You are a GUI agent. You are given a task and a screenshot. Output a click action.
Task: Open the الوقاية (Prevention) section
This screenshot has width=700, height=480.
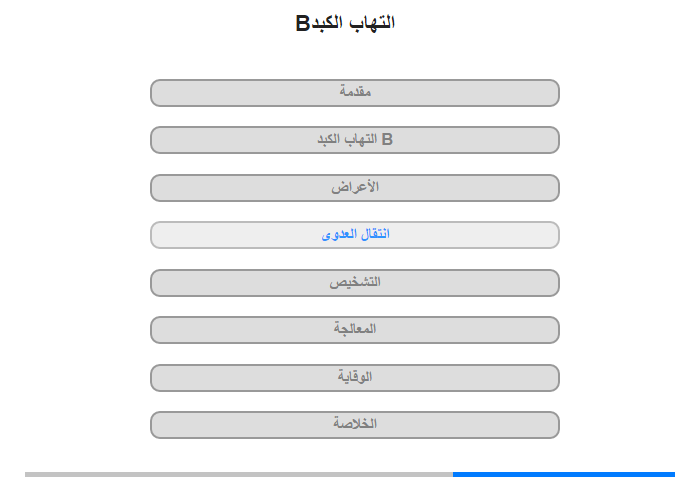(354, 378)
